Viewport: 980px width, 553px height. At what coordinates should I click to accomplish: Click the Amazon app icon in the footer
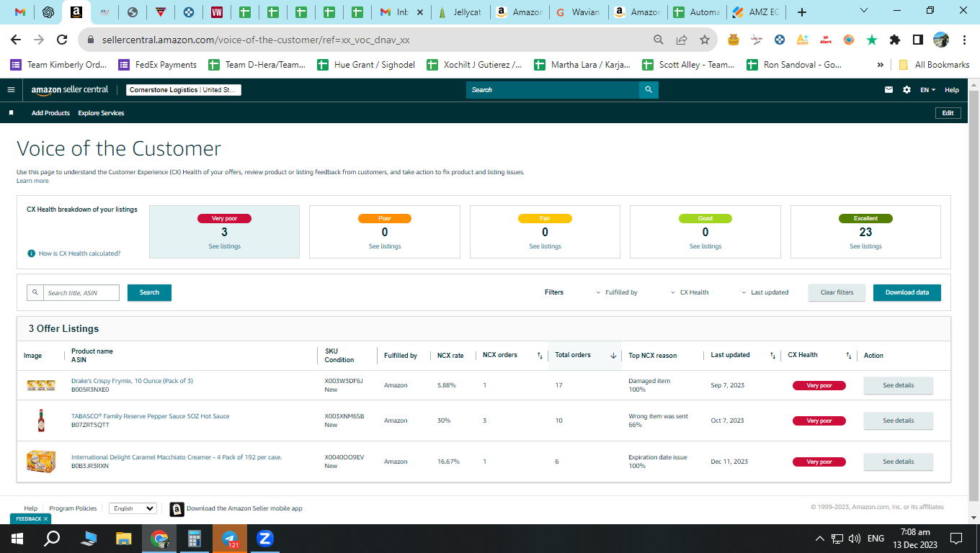point(177,509)
